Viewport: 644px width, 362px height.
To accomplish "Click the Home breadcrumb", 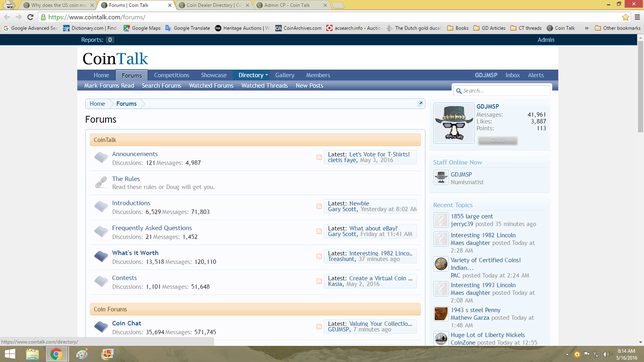I will click(97, 104).
